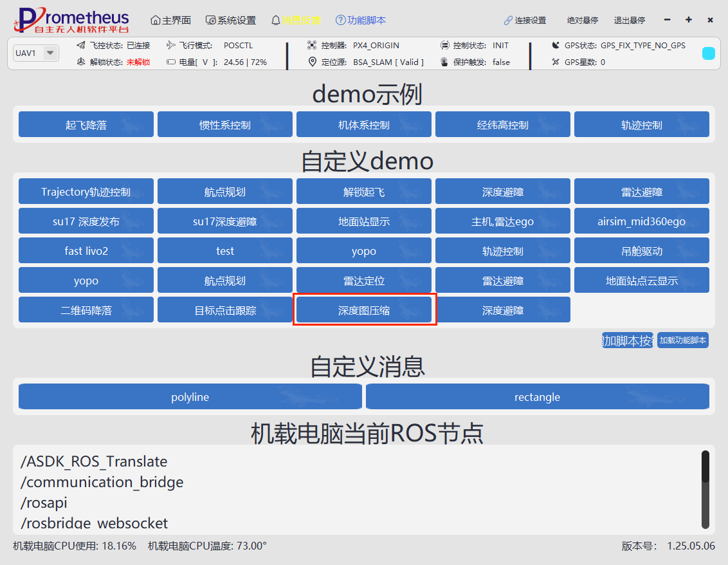This screenshot has width=728, height=565.
Task: Click the 绝对悬停 button
Action: coord(583,21)
